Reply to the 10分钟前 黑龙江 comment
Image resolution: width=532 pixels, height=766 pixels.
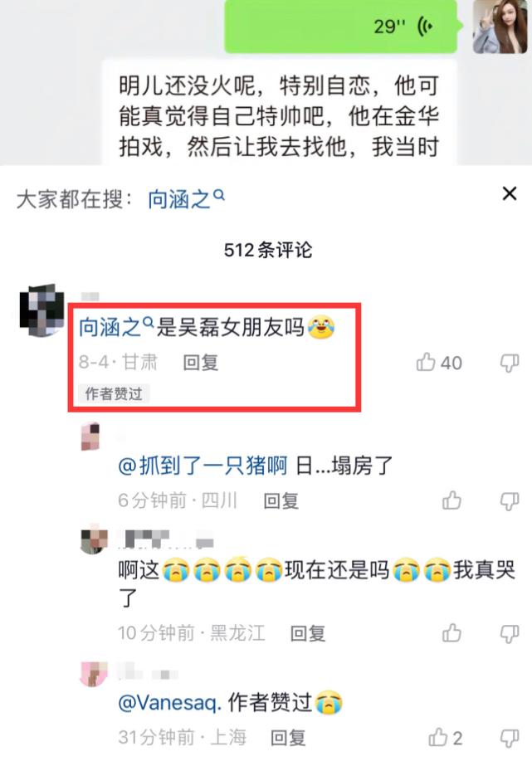coord(308,633)
